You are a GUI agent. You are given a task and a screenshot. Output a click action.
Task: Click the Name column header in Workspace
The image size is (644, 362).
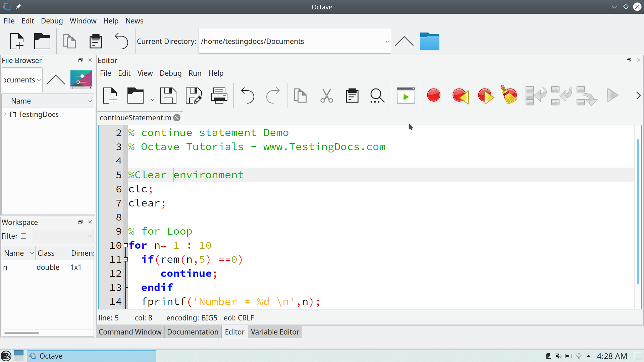(x=14, y=253)
